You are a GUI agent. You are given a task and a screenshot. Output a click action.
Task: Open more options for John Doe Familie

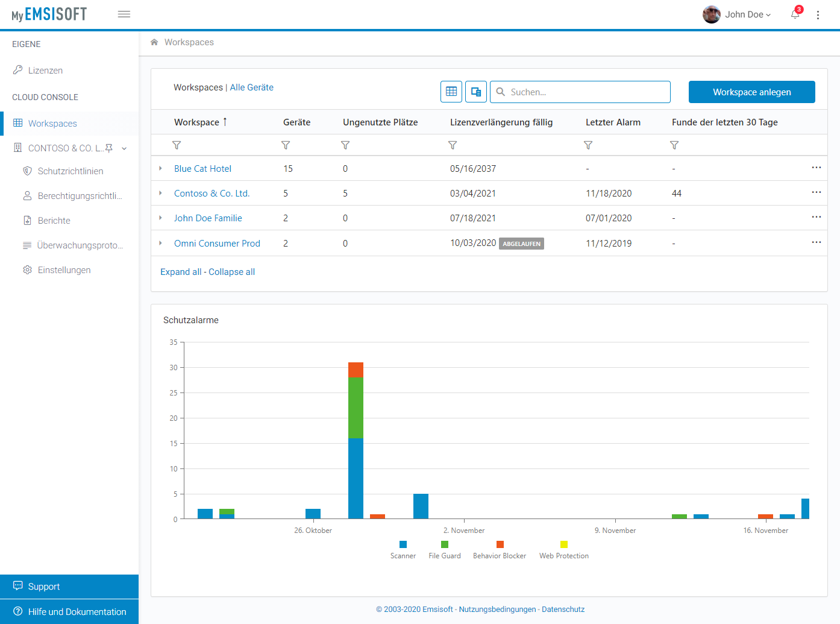(816, 217)
